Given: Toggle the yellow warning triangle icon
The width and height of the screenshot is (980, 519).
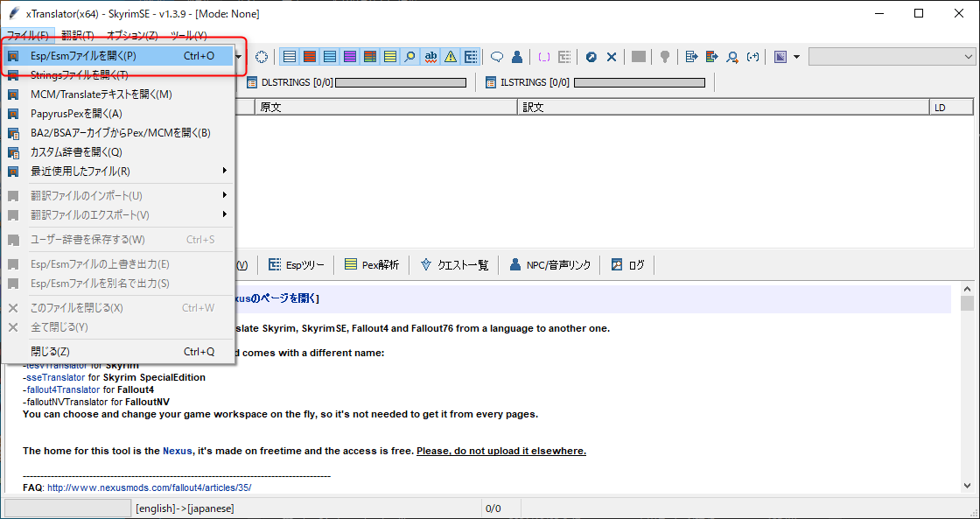Looking at the screenshot, I should tap(450, 57).
